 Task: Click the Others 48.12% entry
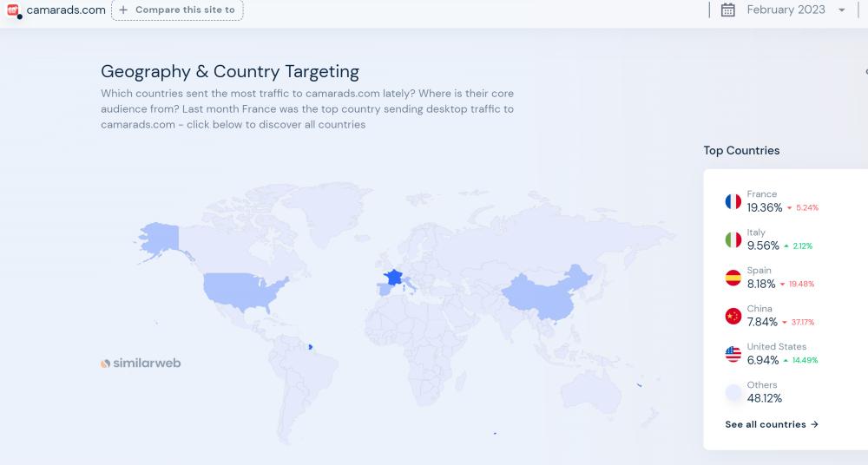coord(764,398)
